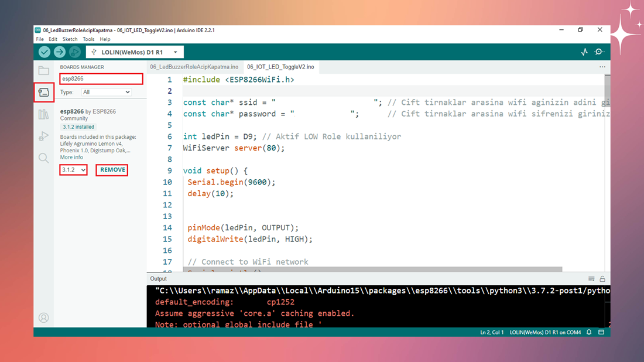This screenshot has width=644, height=362.
Task: Open the More info link
Action: 71,158
